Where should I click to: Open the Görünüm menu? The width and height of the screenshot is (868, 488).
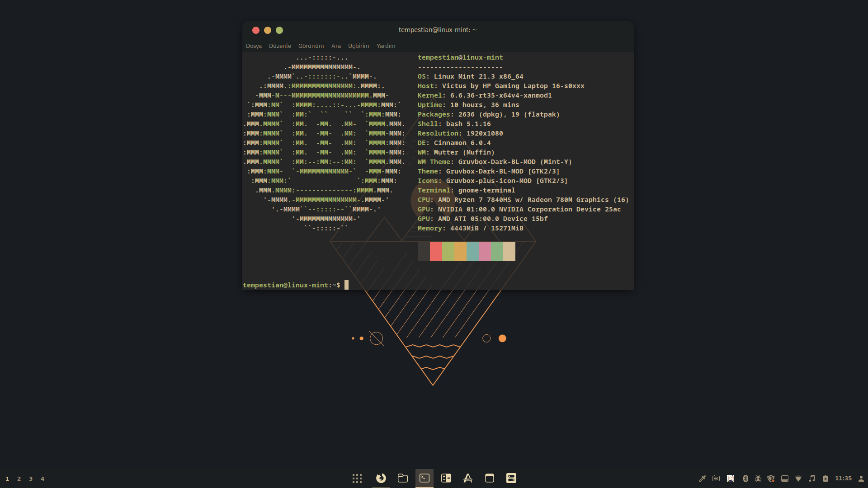click(x=311, y=46)
